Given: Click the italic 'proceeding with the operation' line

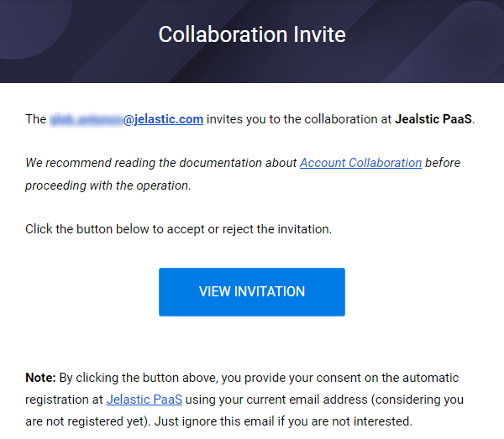Looking at the screenshot, I should (x=108, y=186).
